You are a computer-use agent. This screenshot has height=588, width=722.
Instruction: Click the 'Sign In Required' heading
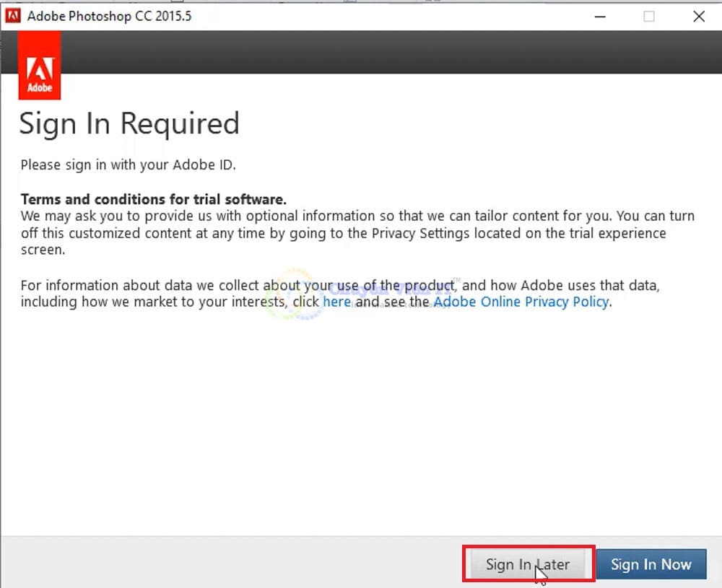tap(129, 123)
